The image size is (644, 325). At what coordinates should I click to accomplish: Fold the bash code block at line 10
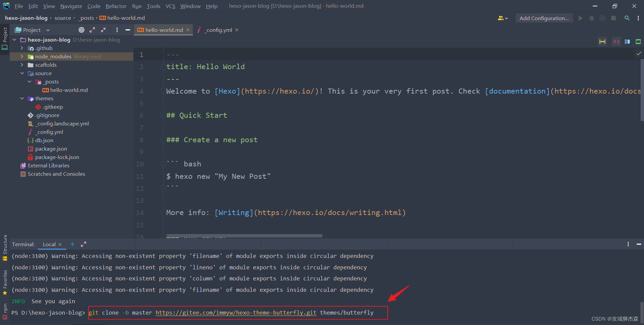click(163, 164)
